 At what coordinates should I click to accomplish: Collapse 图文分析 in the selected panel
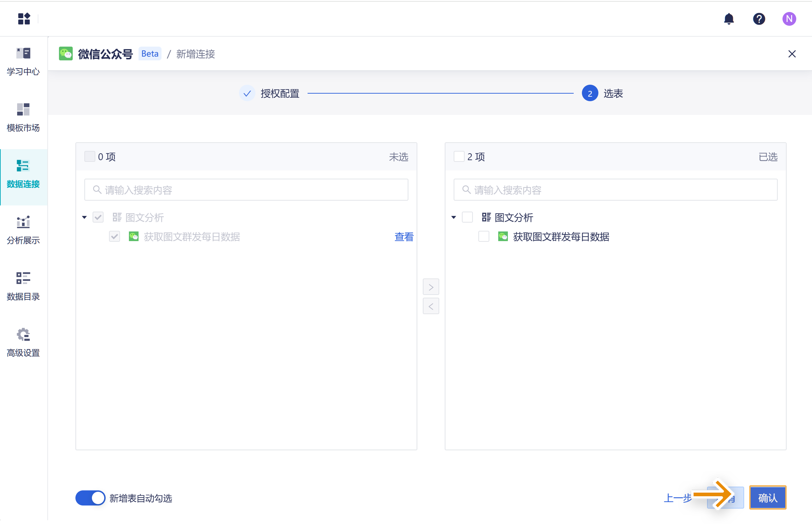click(x=454, y=217)
